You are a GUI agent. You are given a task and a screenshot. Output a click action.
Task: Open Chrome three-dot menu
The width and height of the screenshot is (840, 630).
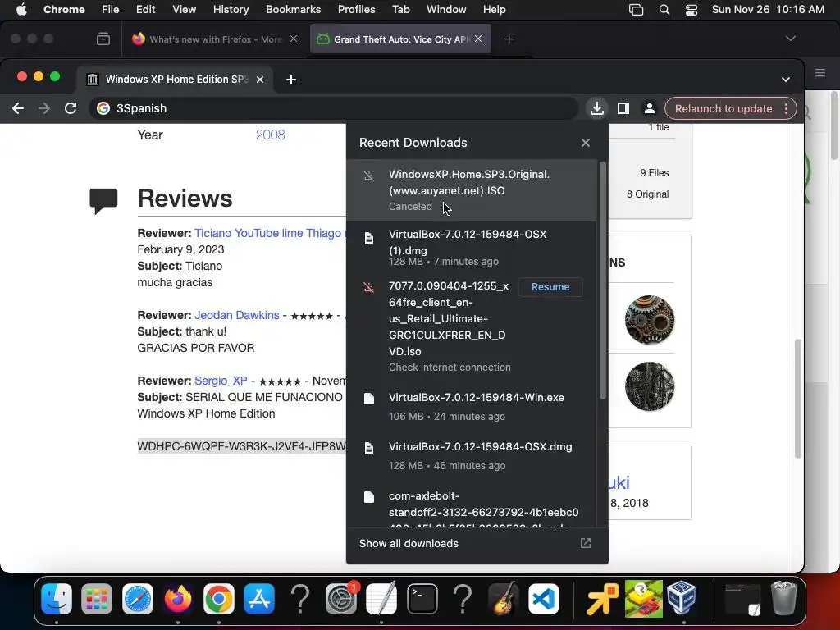[x=787, y=109]
